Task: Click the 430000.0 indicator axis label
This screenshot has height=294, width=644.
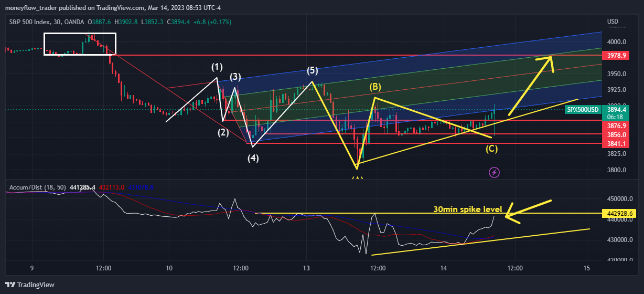Action: [619, 240]
